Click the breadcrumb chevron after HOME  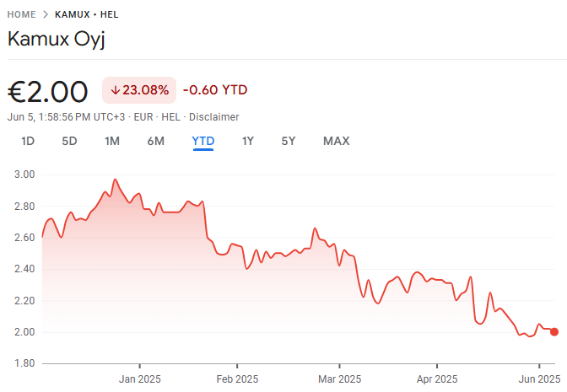[46, 15]
